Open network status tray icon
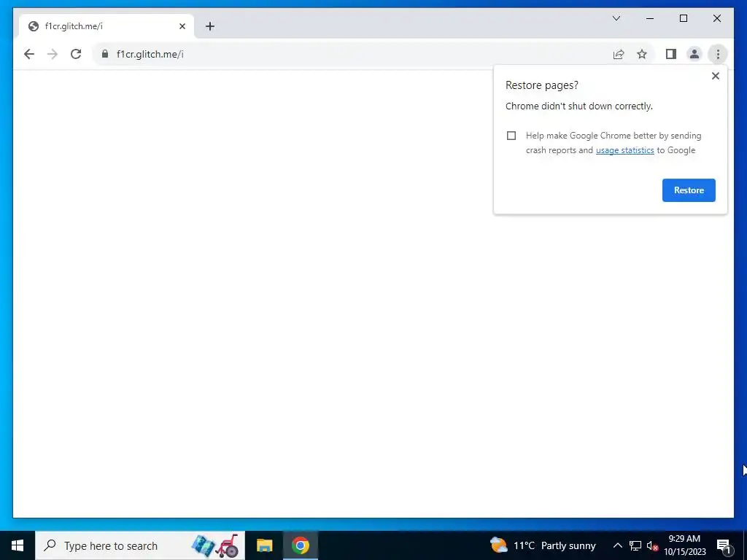747x560 pixels. click(x=635, y=545)
